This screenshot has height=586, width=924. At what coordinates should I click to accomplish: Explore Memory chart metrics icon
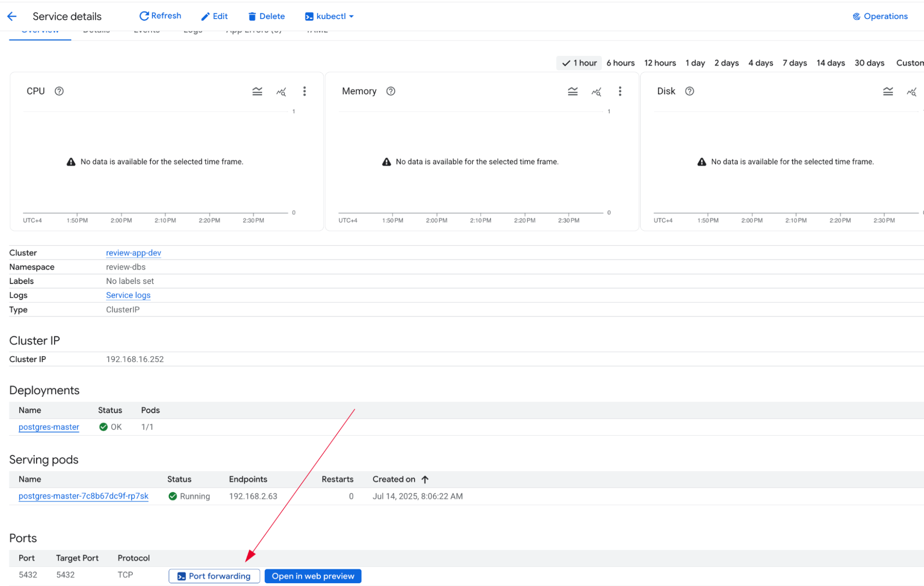[596, 92]
